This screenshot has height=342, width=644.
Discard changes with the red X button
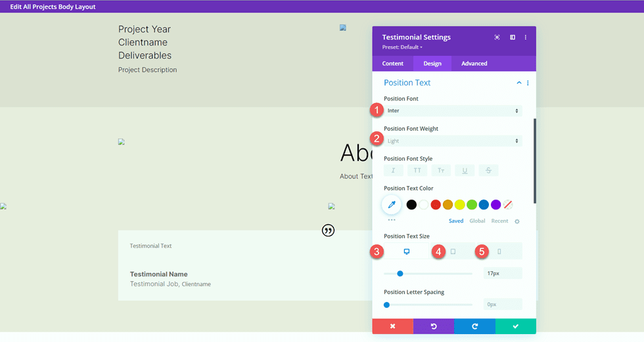pyautogui.click(x=393, y=326)
